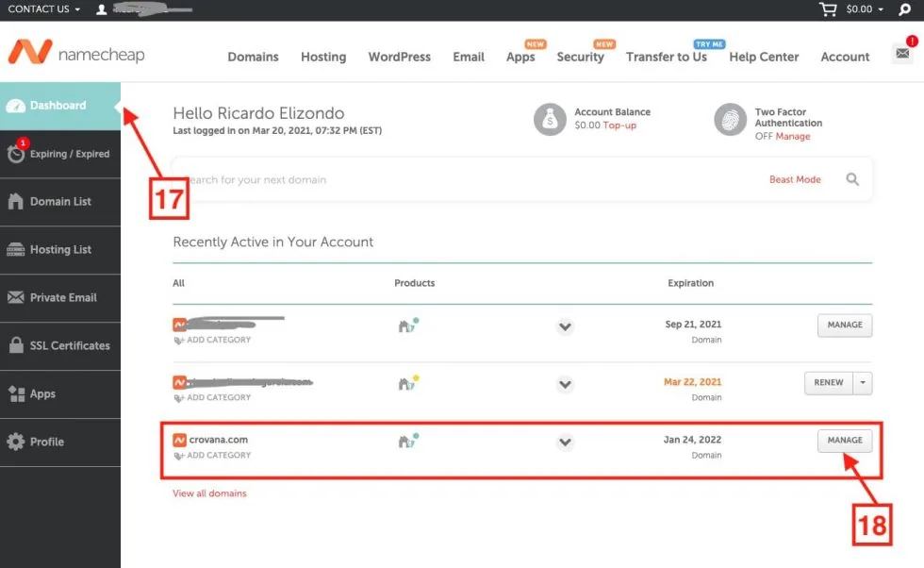The width and height of the screenshot is (924, 568).
Task: Expand the Sep 21, 2021 domain row
Action: pyautogui.click(x=565, y=326)
